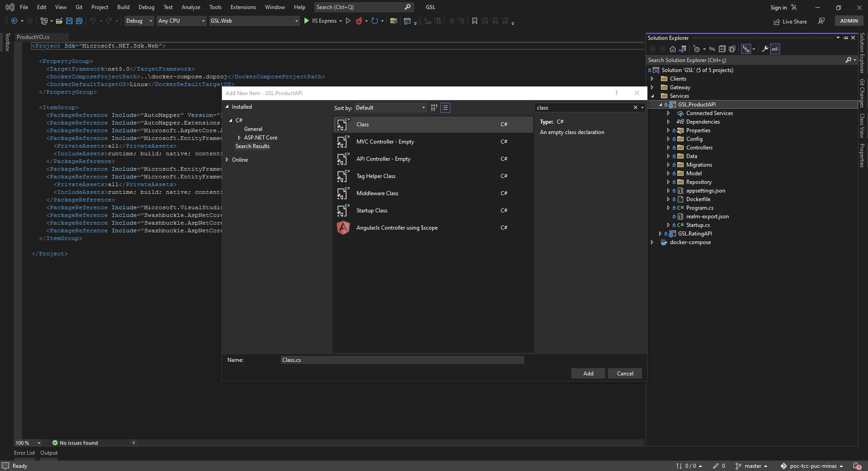Select the Middleware Class template
Screen dimensions: 868x471
click(377, 193)
